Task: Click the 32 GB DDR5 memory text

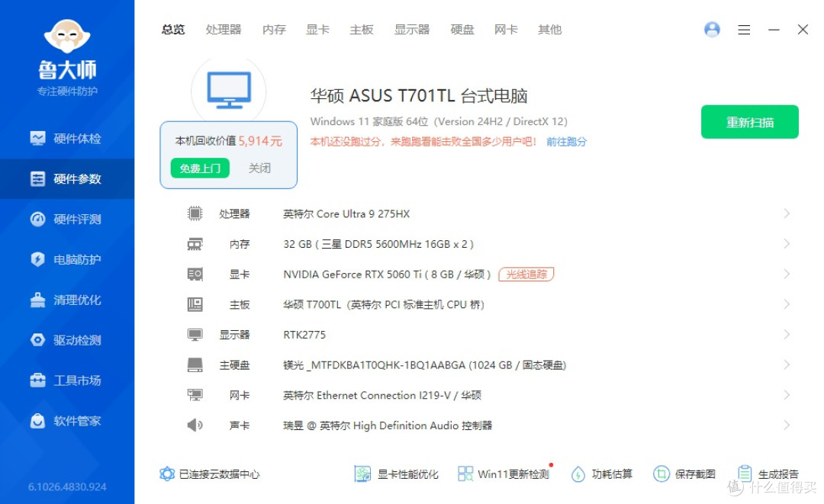Action: pyautogui.click(x=378, y=244)
